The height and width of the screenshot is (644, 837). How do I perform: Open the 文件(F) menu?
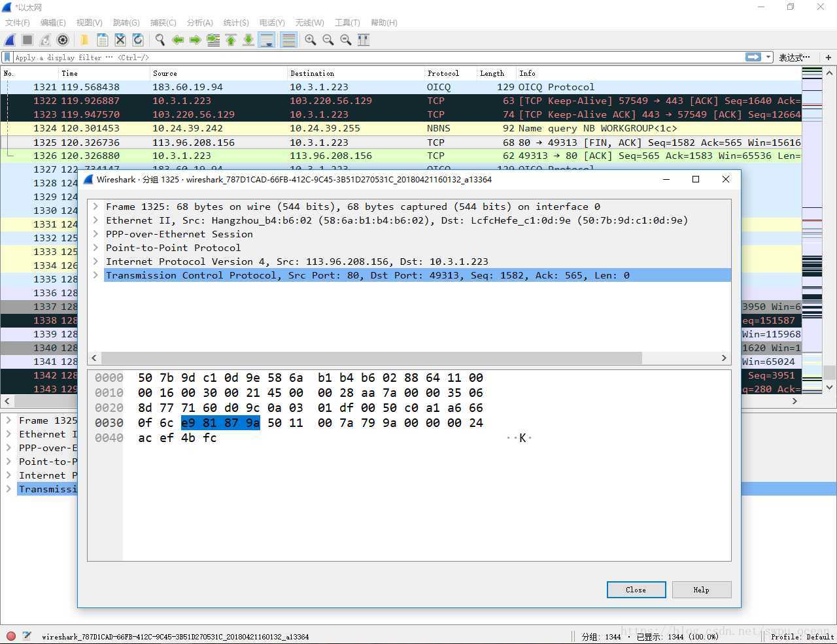click(x=18, y=23)
